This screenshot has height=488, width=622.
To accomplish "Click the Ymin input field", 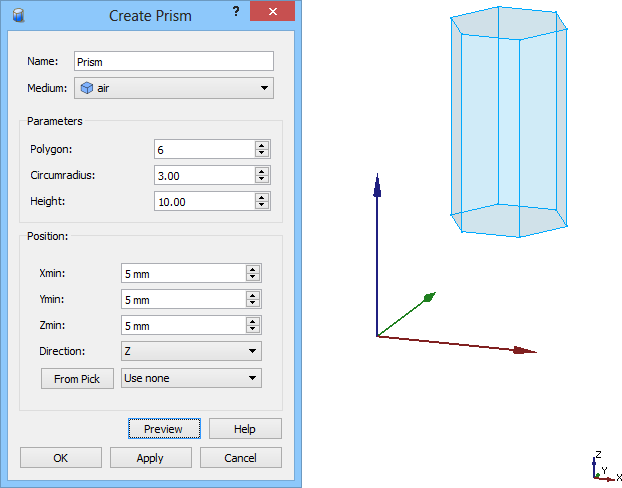I will [184, 300].
